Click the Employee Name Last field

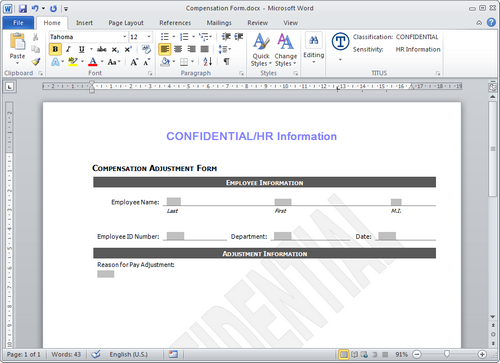tap(174, 201)
